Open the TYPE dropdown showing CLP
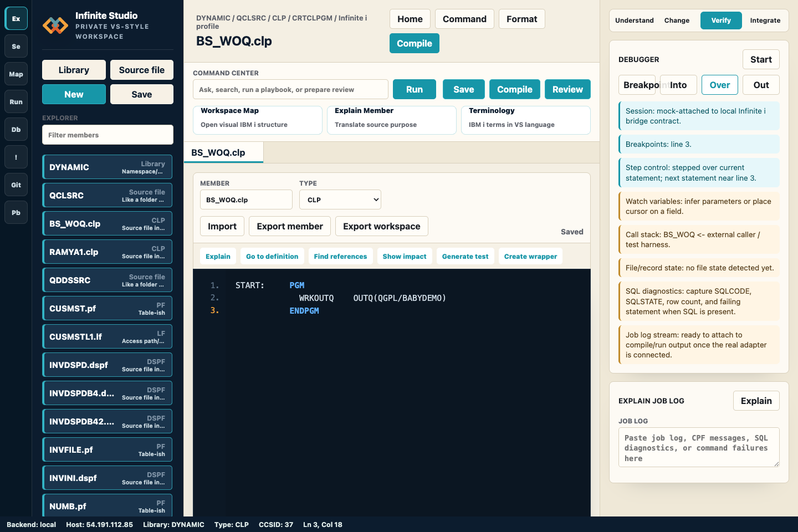Image resolution: width=798 pixels, height=532 pixels. 340,199
